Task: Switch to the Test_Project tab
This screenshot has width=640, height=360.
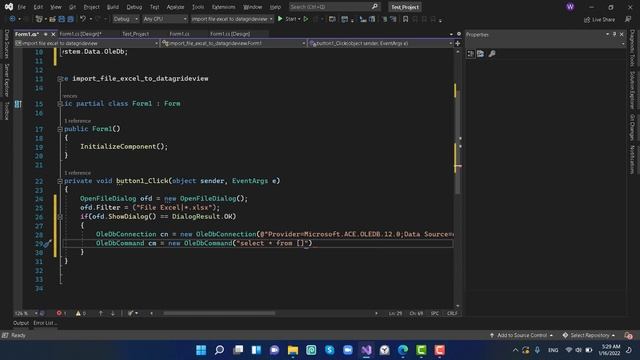Action: tap(136, 34)
